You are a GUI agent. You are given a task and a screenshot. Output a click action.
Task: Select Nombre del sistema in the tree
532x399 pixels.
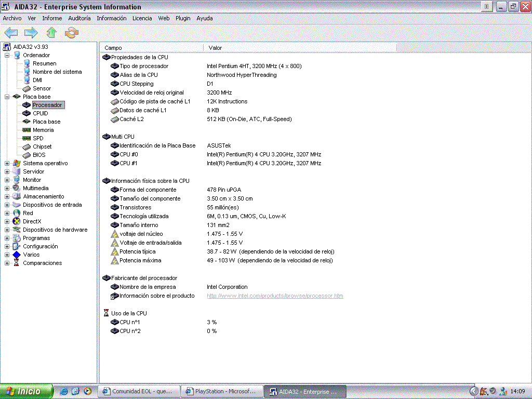pos(57,72)
